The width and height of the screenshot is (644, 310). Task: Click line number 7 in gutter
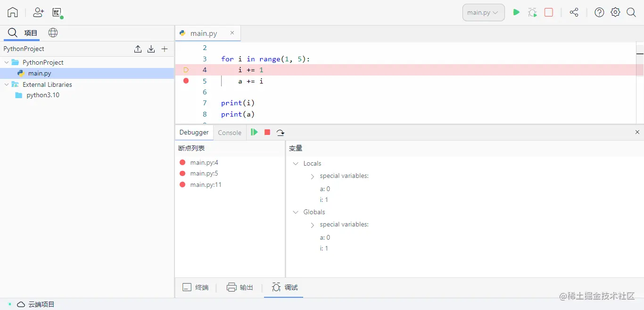tap(205, 103)
